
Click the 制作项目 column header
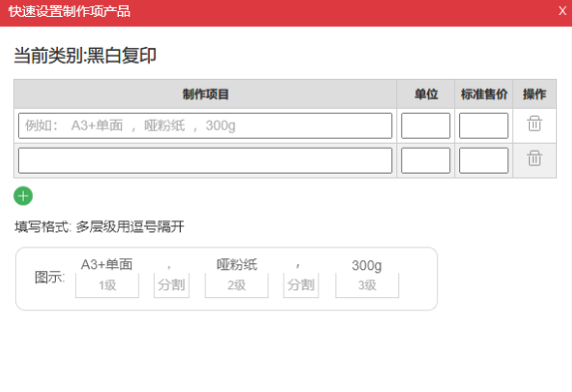206,94
